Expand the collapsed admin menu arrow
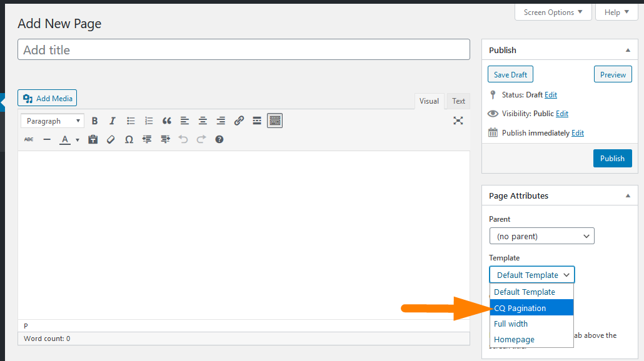644x361 pixels. click(3, 102)
